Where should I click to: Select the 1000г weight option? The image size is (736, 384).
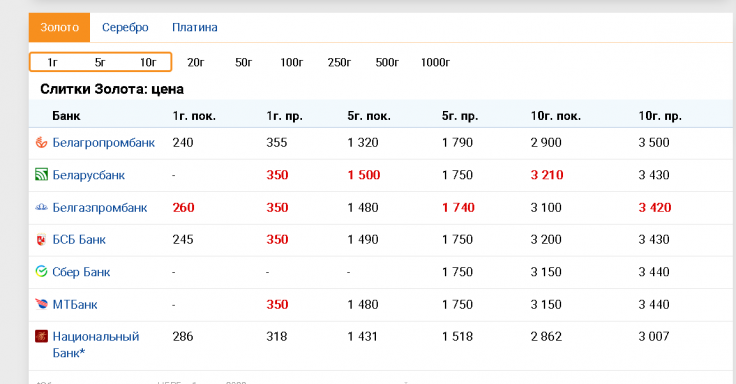[x=435, y=62]
